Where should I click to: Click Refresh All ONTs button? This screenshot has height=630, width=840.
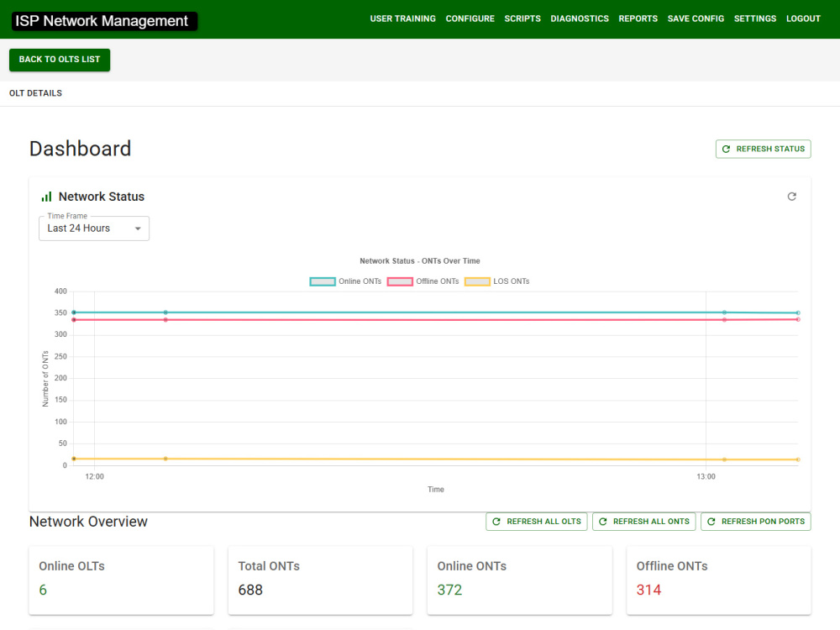[644, 522]
